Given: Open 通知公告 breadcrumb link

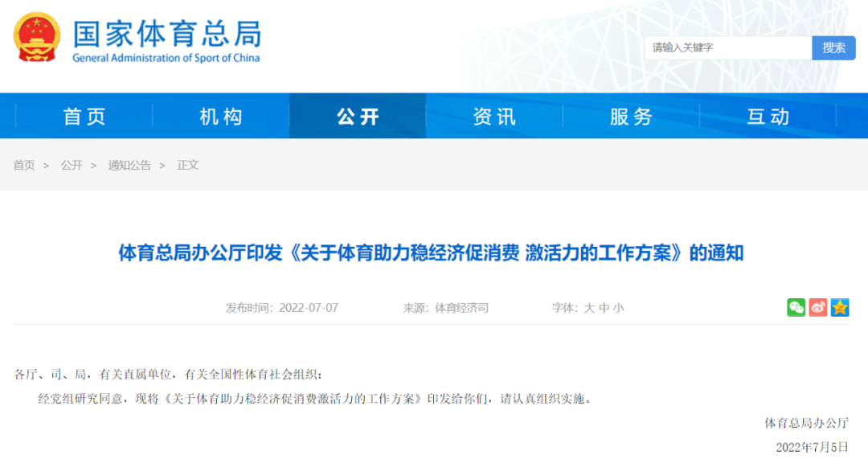Looking at the screenshot, I should coord(129,165).
